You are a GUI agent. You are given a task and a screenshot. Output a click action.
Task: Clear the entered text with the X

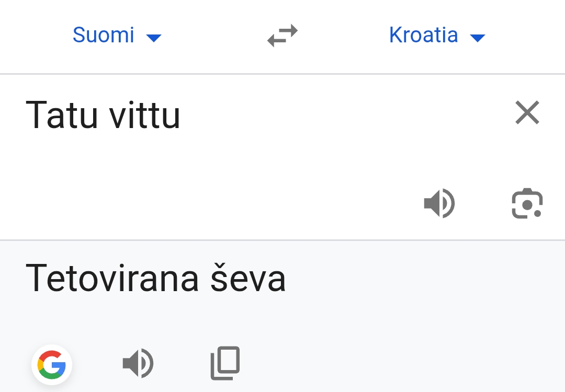(x=527, y=112)
